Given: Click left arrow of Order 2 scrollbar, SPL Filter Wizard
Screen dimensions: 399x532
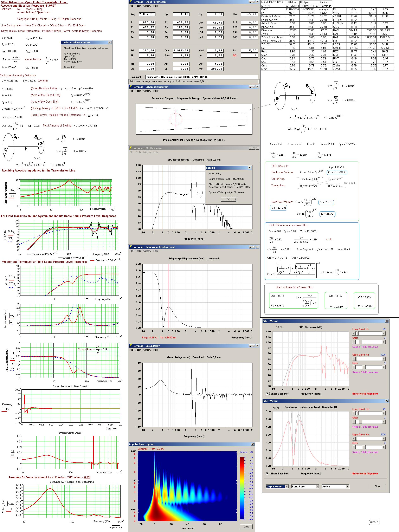Looking at the screenshot, I should coord(354,342).
